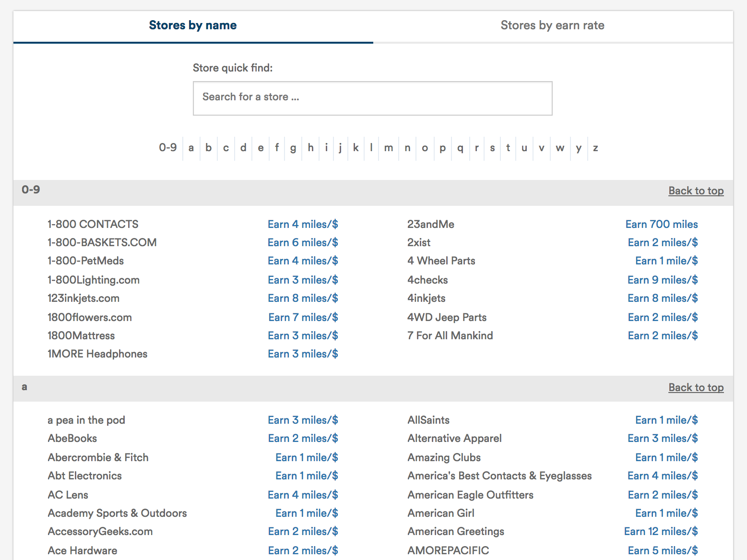Image resolution: width=747 pixels, height=560 pixels.
Task: Click the Search for a store field
Action: (373, 98)
